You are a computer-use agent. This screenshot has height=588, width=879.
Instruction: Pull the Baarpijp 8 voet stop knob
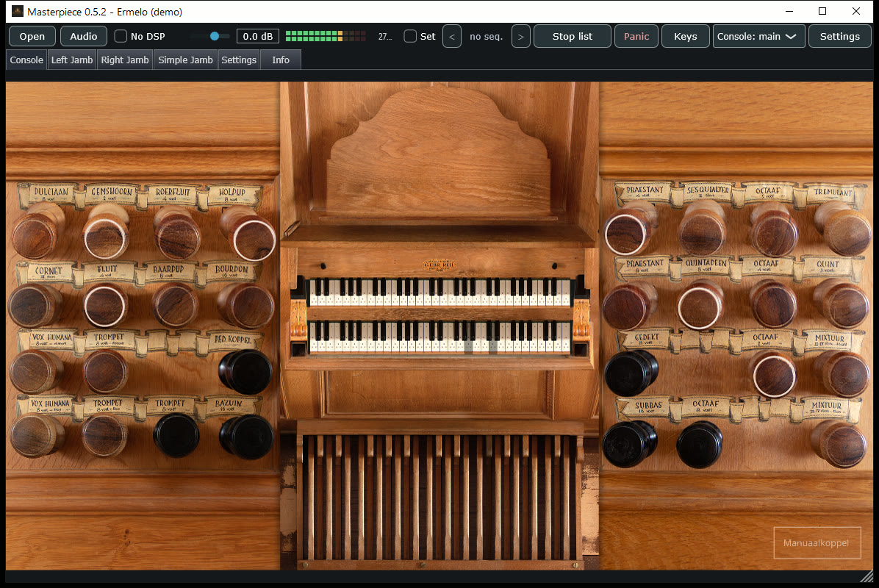click(176, 305)
